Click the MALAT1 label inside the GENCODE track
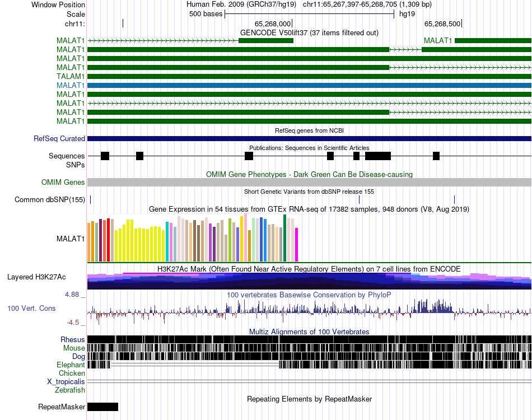 point(438,41)
